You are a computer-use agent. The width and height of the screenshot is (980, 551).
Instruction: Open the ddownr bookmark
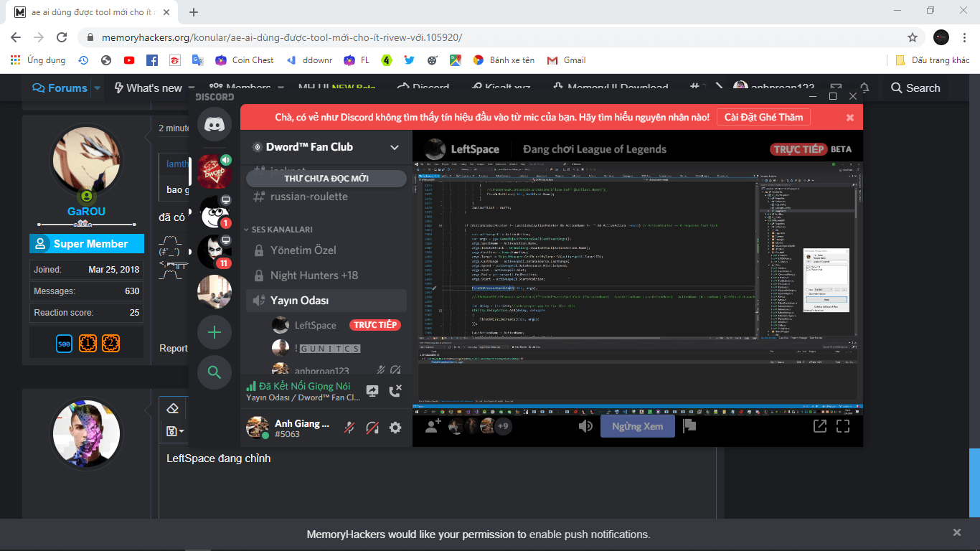tap(311, 60)
